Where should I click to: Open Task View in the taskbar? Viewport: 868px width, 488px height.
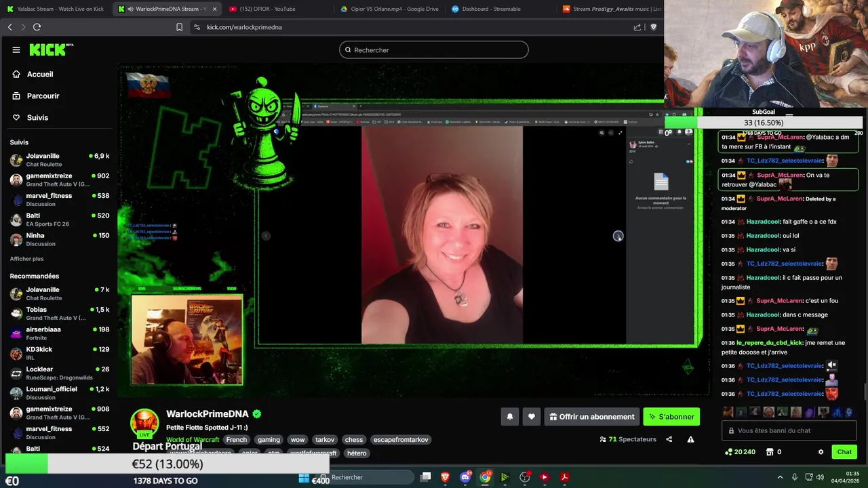coord(425,477)
